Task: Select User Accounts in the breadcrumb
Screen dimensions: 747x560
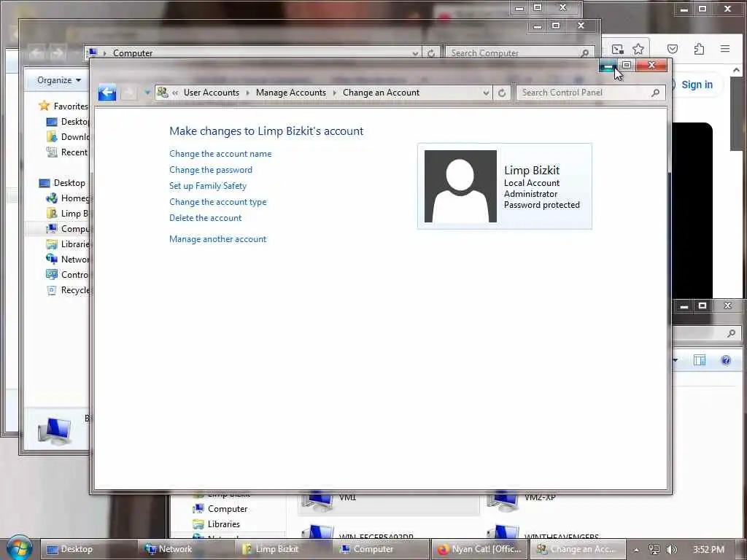Action: pos(212,93)
